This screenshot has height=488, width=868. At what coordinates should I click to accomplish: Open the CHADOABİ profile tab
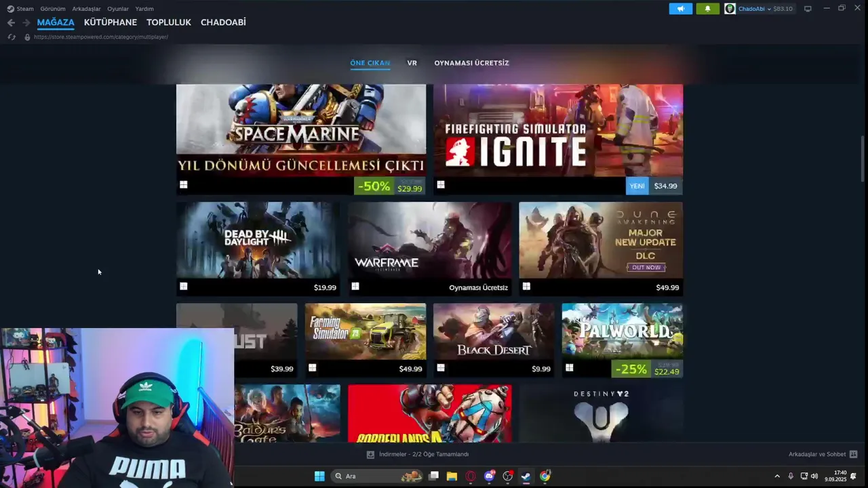[x=223, y=22]
